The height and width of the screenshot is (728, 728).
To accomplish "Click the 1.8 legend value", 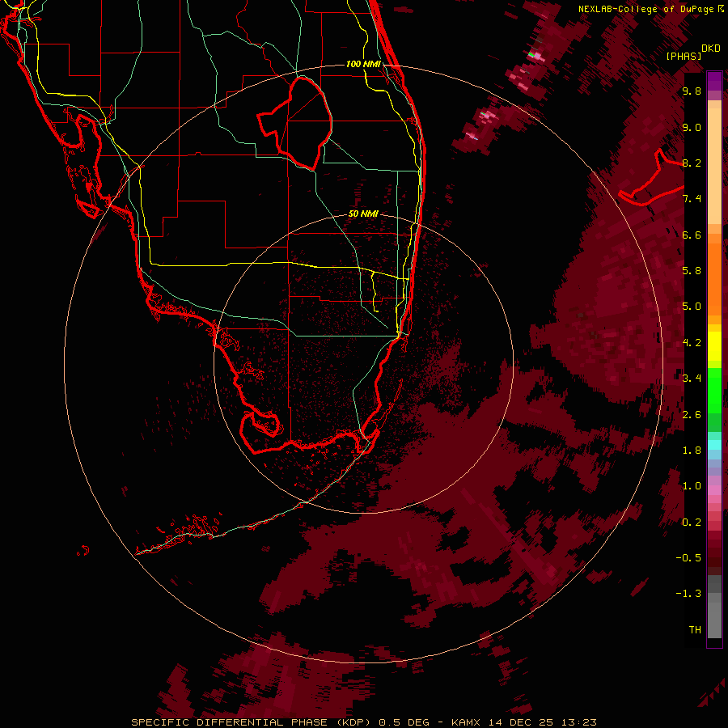I will tap(692, 451).
